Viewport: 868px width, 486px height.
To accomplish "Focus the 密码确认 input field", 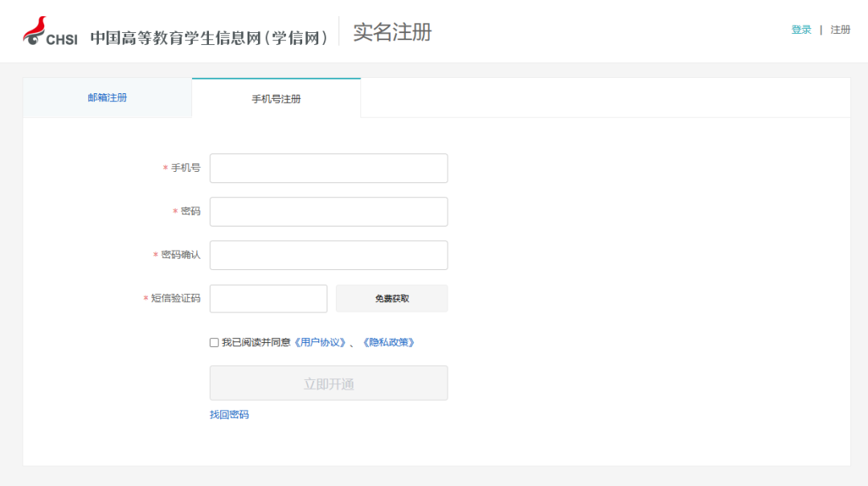I will click(x=329, y=255).
